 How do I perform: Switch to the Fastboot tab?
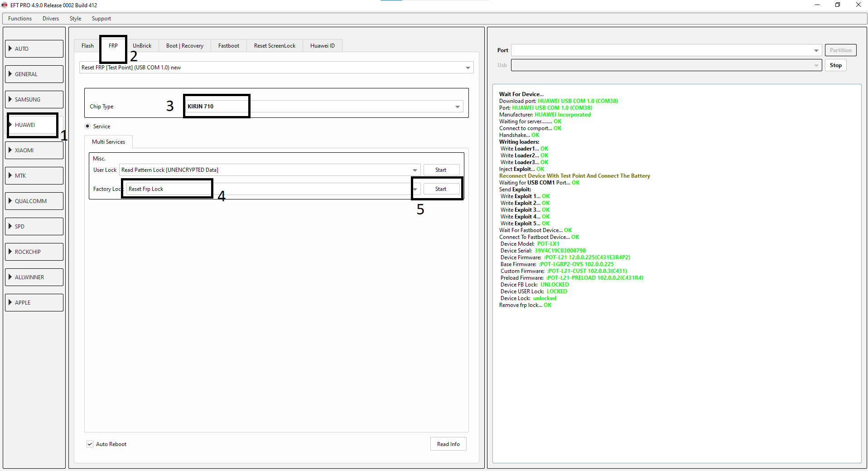[229, 46]
